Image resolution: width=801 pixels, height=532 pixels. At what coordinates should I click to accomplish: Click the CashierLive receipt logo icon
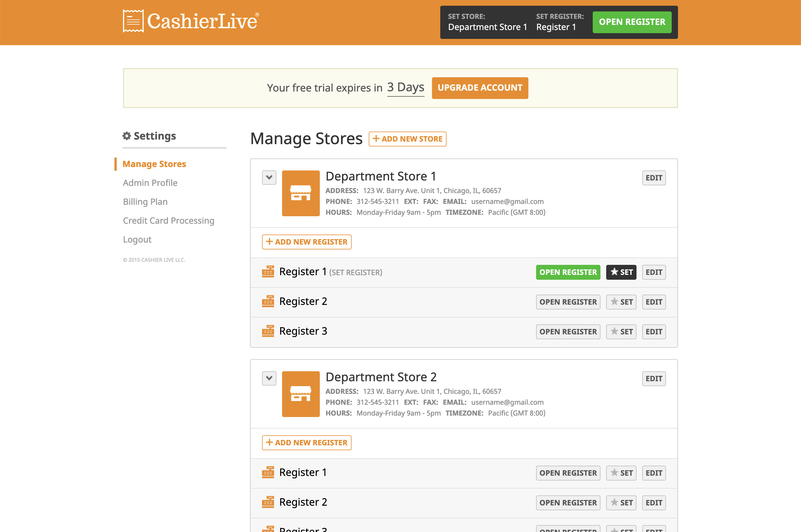[x=133, y=21]
